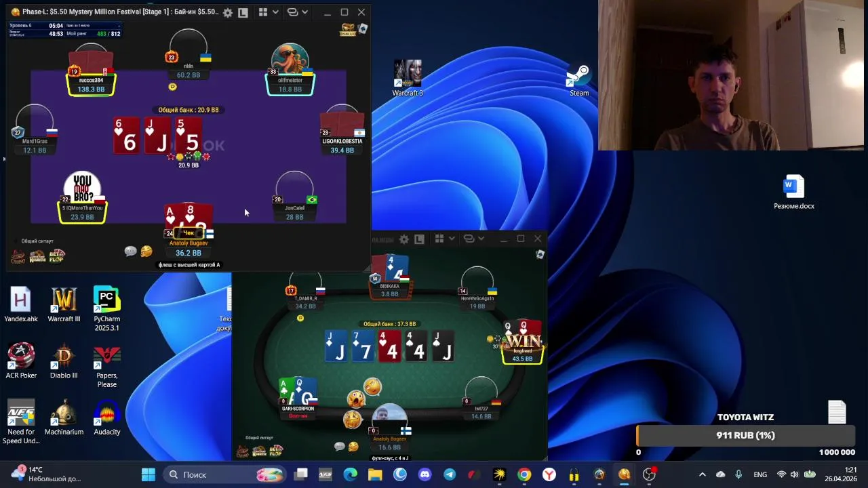This screenshot has width=868, height=488.
Task: Open Telegram from taskbar
Action: tap(450, 474)
